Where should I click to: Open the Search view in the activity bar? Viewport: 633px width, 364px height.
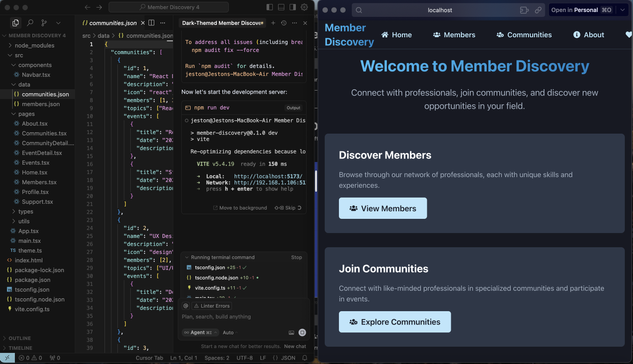tap(30, 23)
